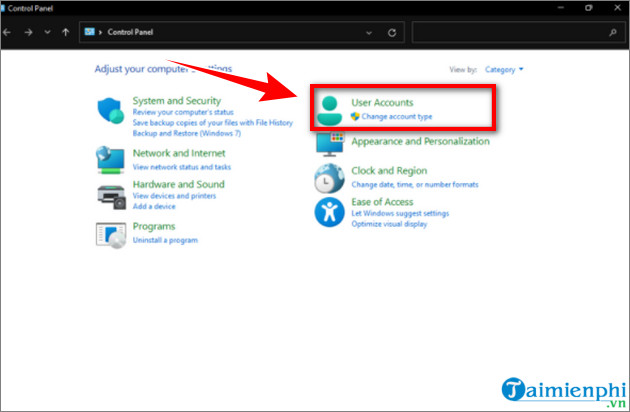630x412 pixels.
Task: Open Appearance and Personalization monitor icon
Action: tap(330, 144)
